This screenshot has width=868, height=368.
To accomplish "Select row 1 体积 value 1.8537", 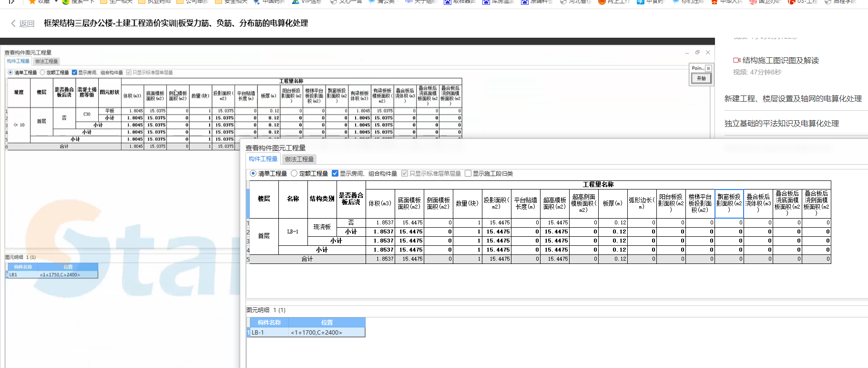I will 380,223.
